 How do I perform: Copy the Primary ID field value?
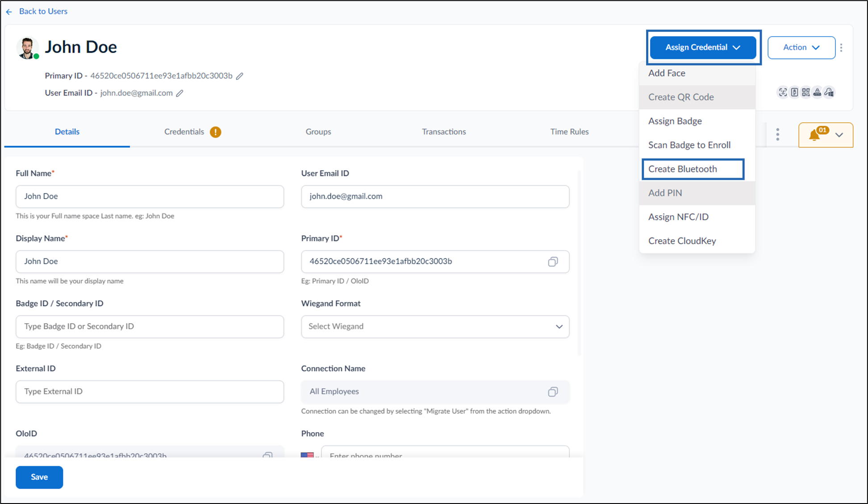(553, 262)
